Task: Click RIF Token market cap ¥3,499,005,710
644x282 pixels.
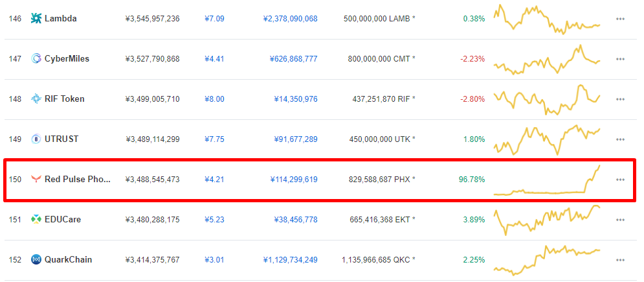Action: pyautogui.click(x=152, y=99)
